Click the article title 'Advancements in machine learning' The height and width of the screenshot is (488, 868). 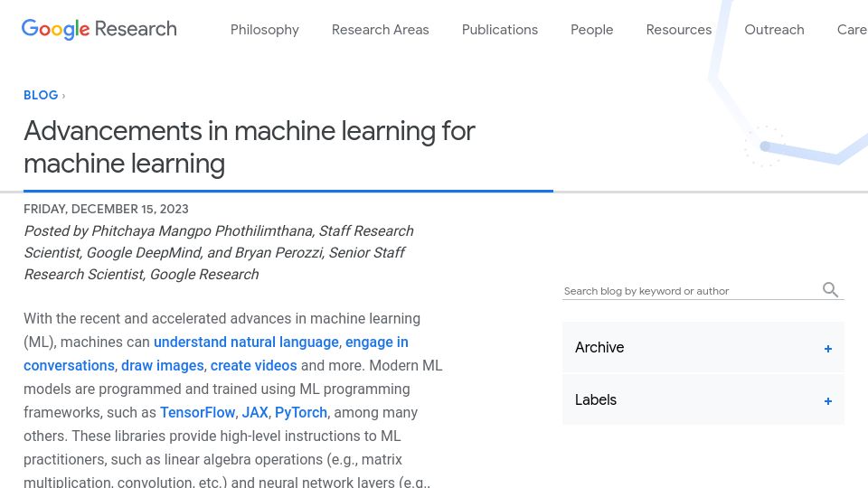click(250, 147)
